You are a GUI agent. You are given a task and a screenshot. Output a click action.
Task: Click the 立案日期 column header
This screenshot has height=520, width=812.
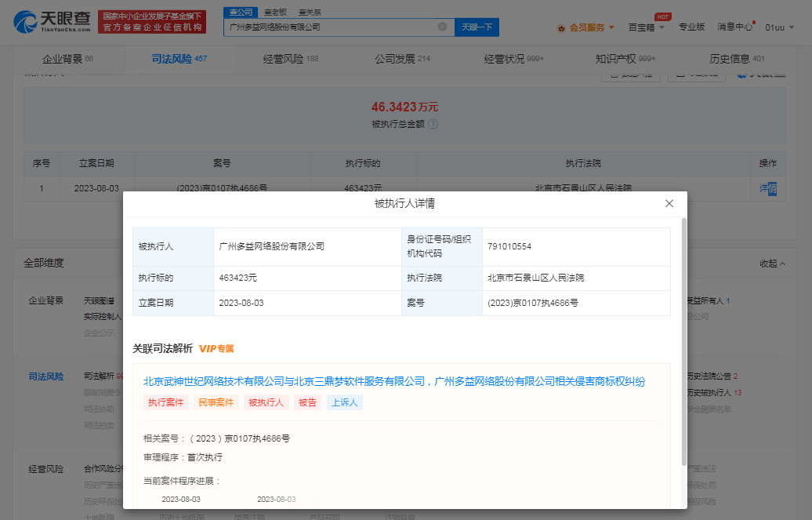click(96, 163)
